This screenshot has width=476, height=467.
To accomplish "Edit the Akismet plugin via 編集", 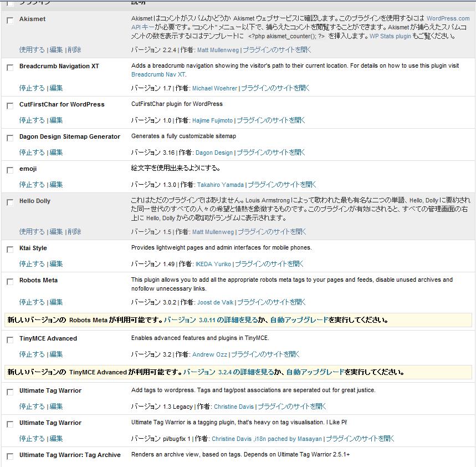I will coord(56,50).
